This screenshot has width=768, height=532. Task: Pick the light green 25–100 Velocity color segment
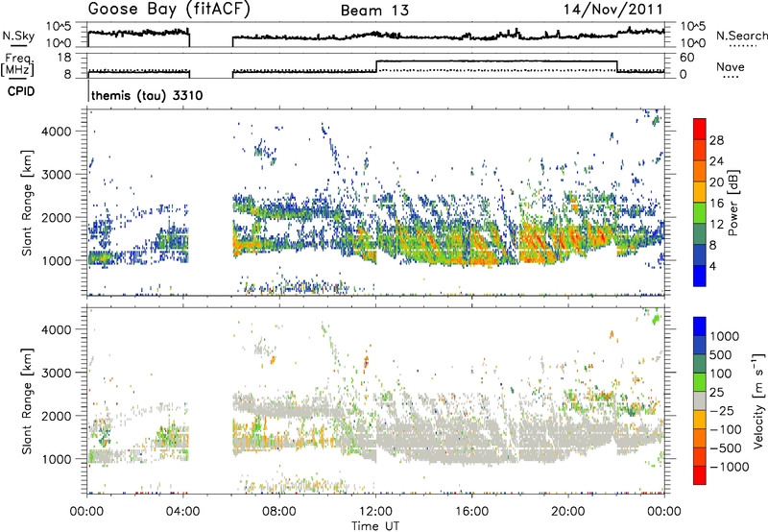pyautogui.click(x=700, y=382)
